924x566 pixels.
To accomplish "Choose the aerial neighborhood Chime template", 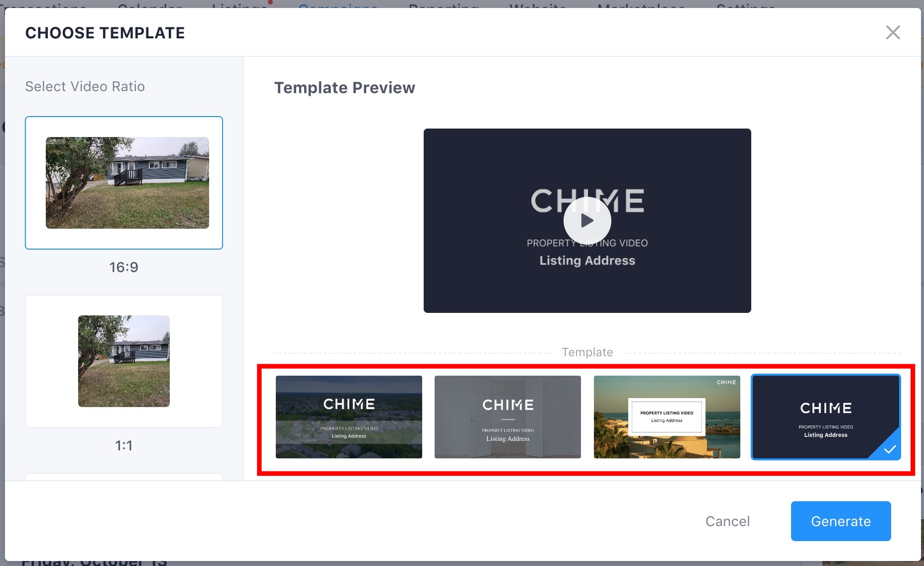I will coord(348,417).
